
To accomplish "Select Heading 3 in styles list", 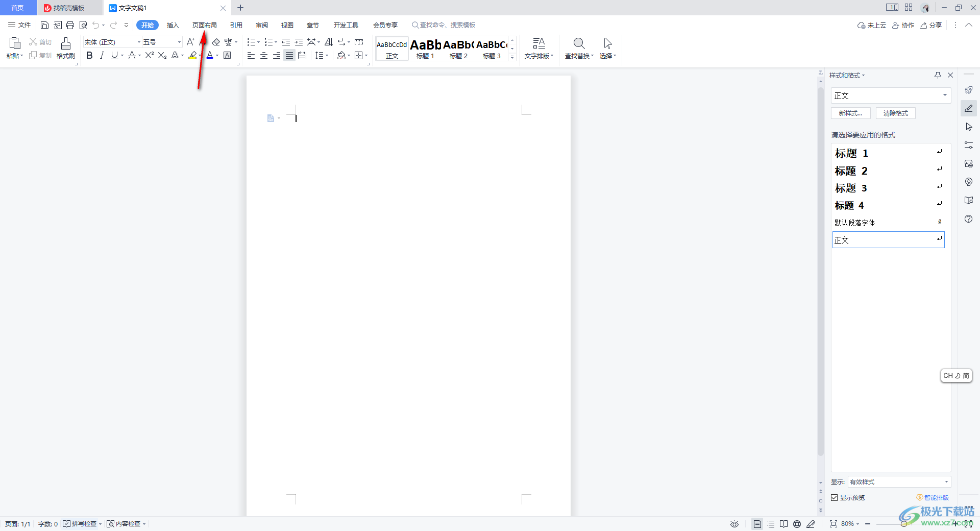I will (888, 188).
